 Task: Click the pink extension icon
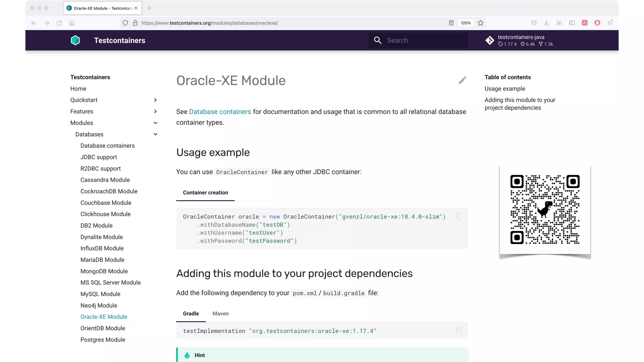coord(585,23)
